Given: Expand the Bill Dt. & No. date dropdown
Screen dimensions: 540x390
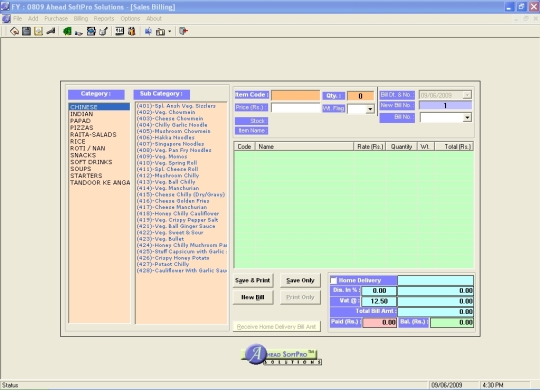Looking at the screenshot, I should 467,95.
